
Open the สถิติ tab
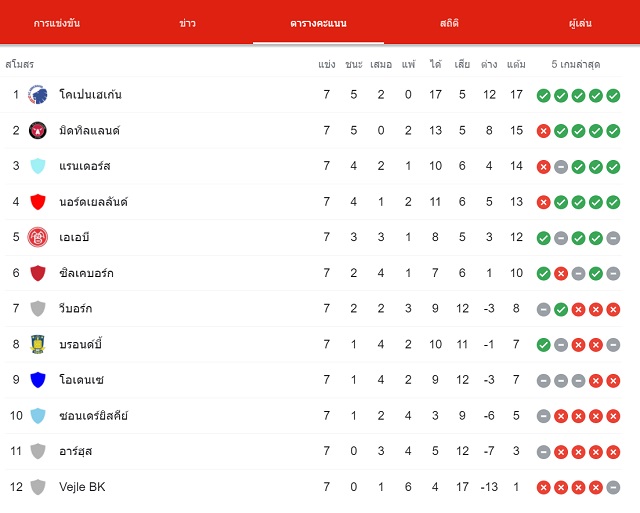(x=449, y=23)
